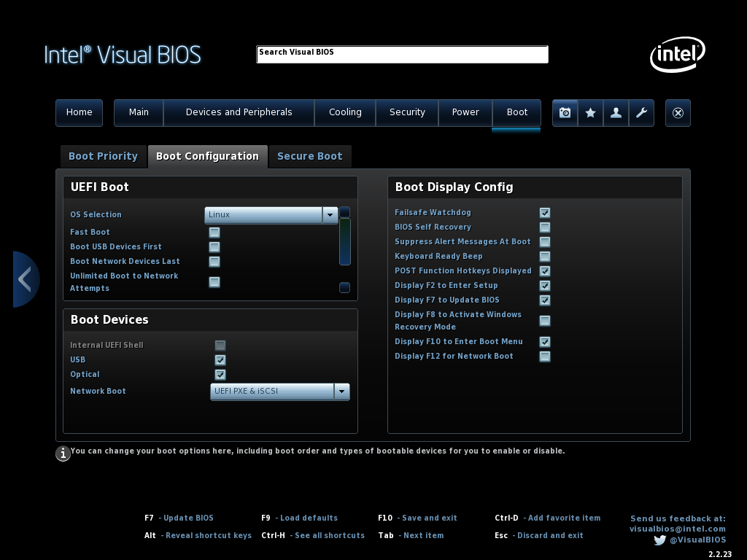Click the Search Visual BIOS field
The width and height of the screenshot is (747, 560).
pos(402,54)
